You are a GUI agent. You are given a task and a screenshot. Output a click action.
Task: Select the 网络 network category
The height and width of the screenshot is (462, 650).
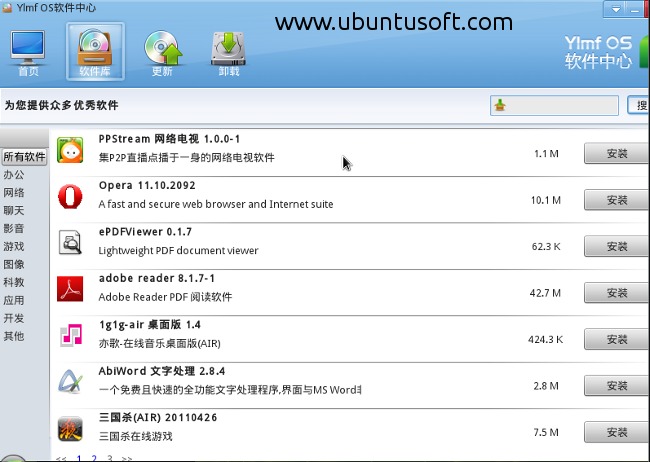(14, 192)
